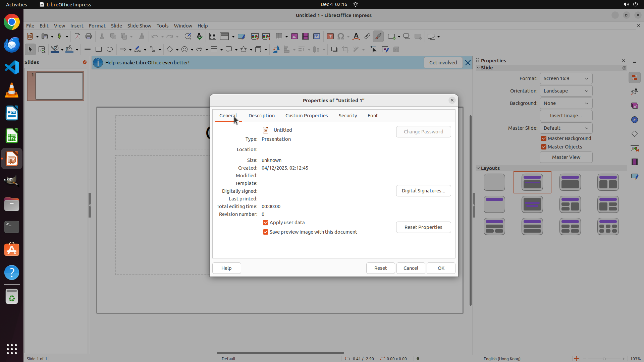644x362 pixels.
Task: Expand the Orientation Landscape dropdown
Action: pos(566,91)
